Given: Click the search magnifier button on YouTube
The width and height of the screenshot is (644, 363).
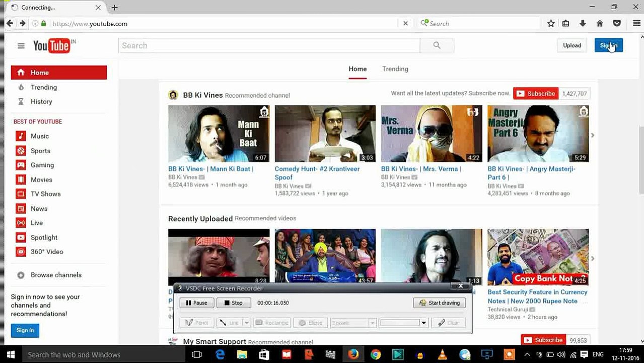Looking at the screenshot, I should [x=437, y=45].
